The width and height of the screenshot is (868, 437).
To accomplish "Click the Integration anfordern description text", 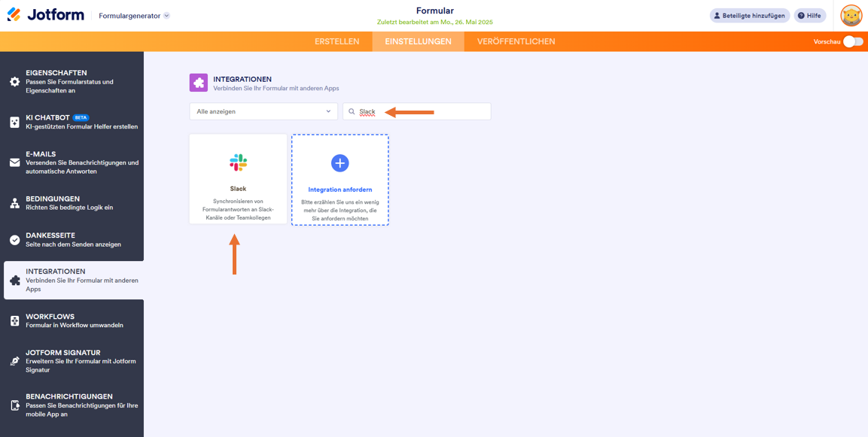I will (x=340, y=211).
